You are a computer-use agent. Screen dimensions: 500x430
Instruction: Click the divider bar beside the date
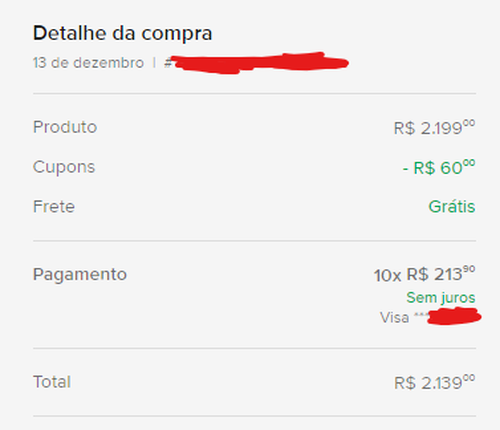coord(154,63)
